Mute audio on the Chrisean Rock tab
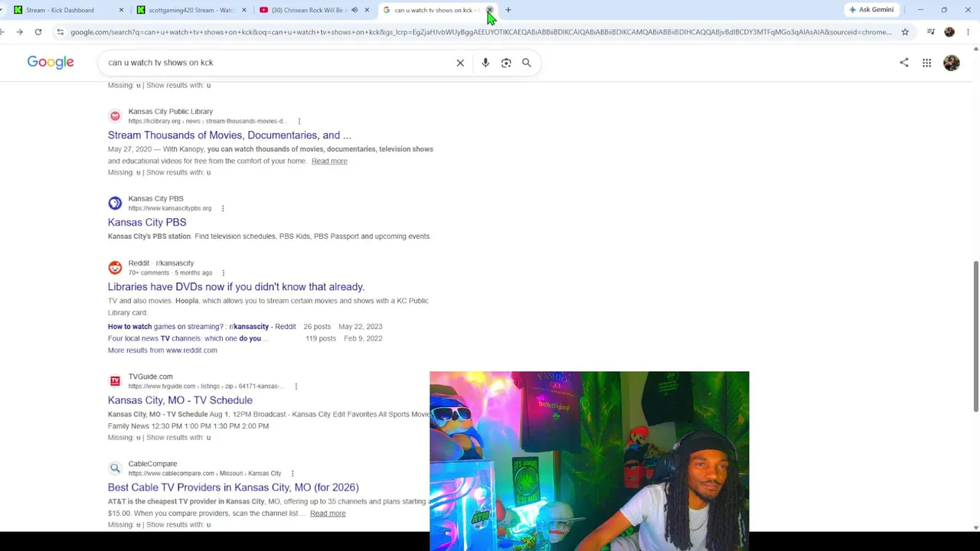The height and width of the screenshot is (551, 980). (x=354, y=10)
